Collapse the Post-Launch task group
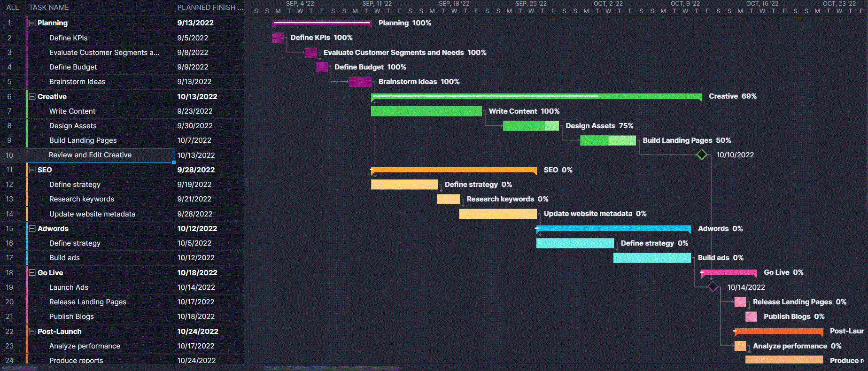The width and height of the screenshot is (868, 371). pyautogui.click(x=32, y=332)
